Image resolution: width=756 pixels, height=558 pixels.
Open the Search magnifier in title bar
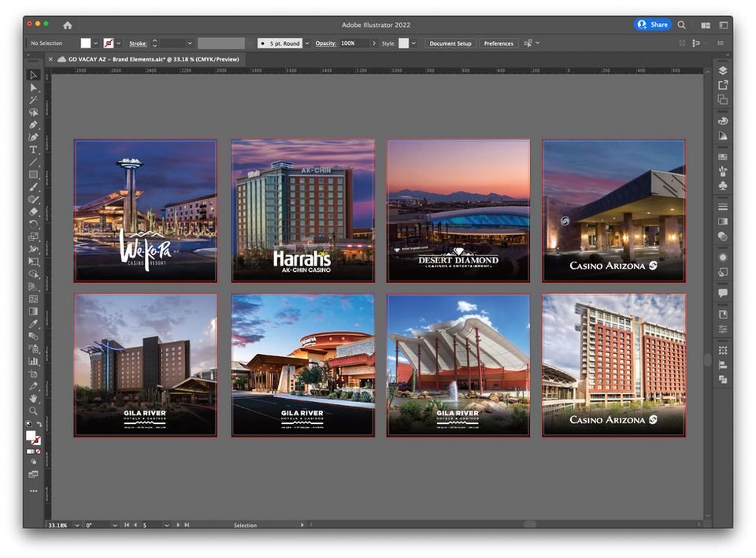682,25
